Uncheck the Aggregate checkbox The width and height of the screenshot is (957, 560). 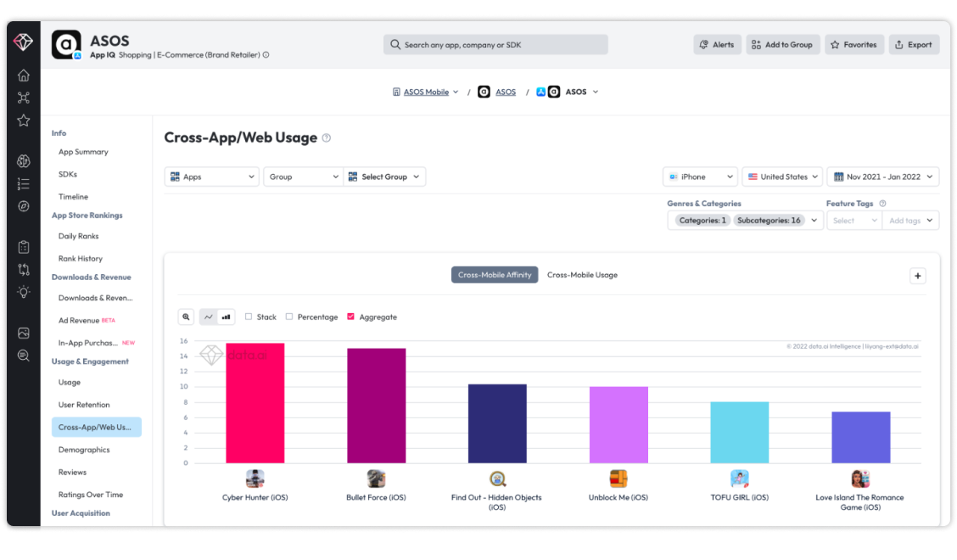point(350,316)
